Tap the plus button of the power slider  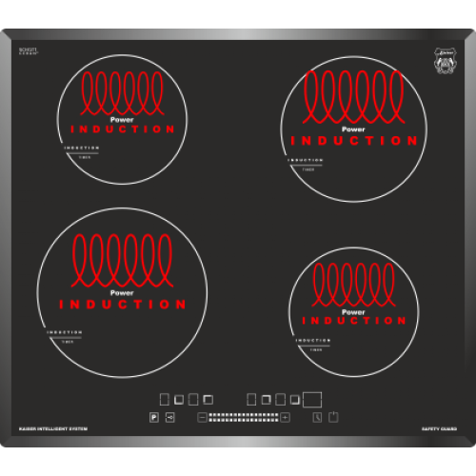pos(286,417)
